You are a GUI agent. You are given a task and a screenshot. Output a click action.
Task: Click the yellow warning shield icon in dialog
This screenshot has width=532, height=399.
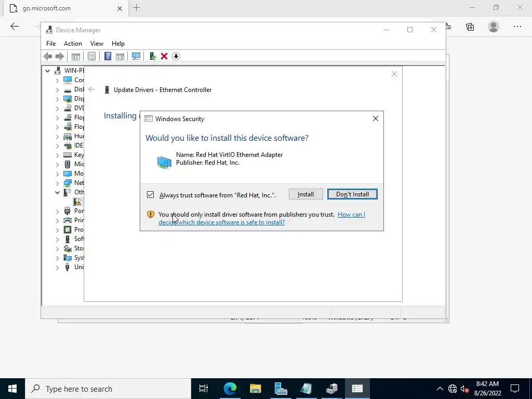pyautogui.click(x=151, y=215)
